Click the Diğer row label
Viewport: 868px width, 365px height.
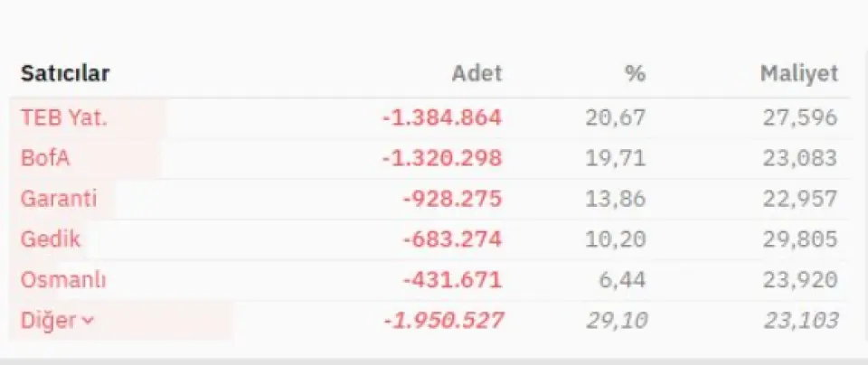(48, 321)
